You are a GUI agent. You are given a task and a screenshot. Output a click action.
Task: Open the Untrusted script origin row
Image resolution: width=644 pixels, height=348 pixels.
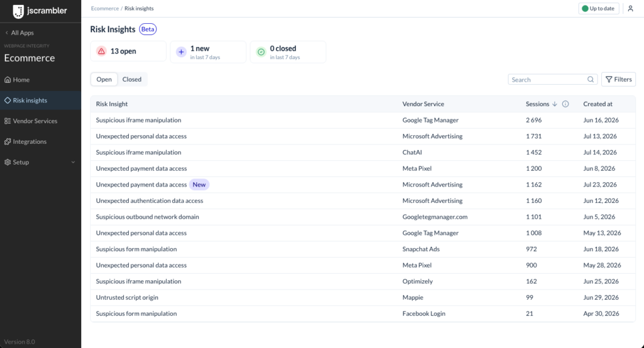tap(363, 297)
